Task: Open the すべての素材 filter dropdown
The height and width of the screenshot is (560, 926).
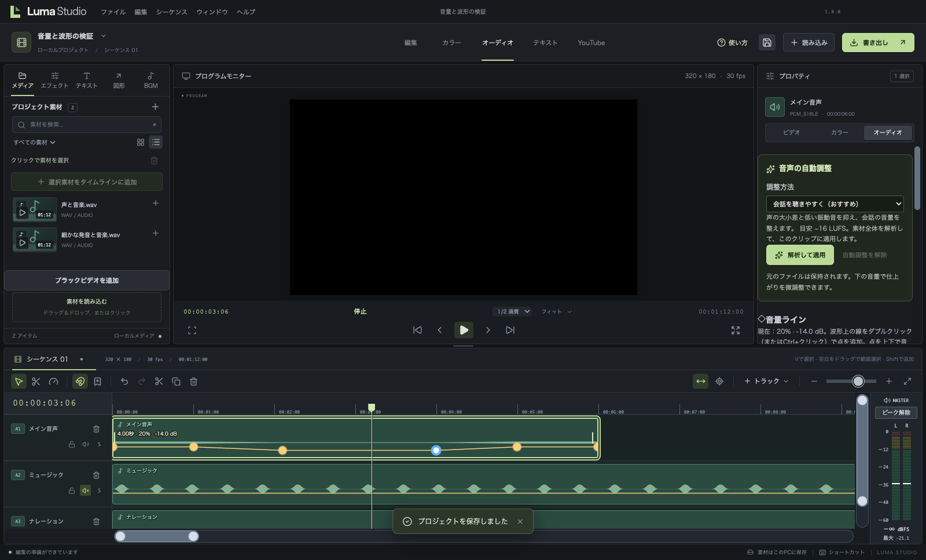Action: tap(34, 142)
